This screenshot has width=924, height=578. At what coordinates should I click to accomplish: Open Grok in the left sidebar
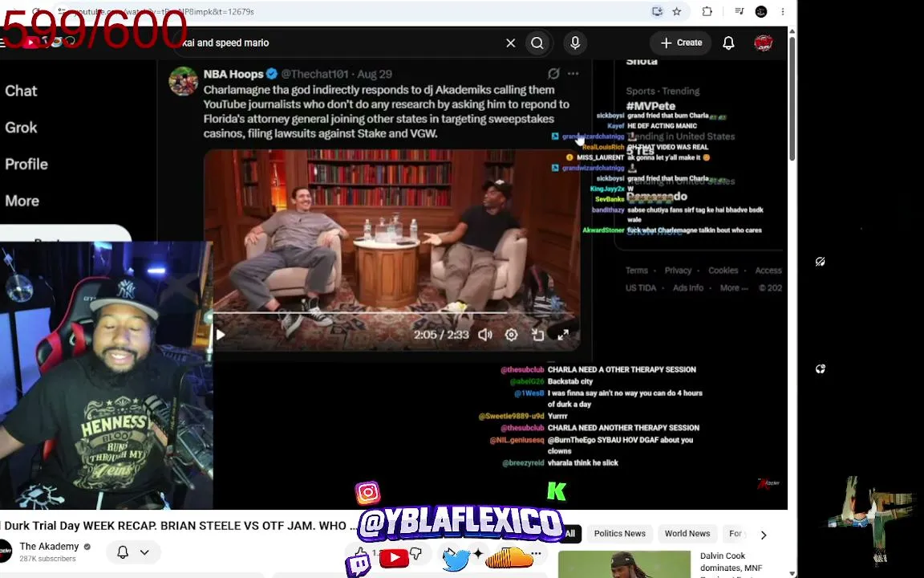pyautogui.click(x=21, y=128)
